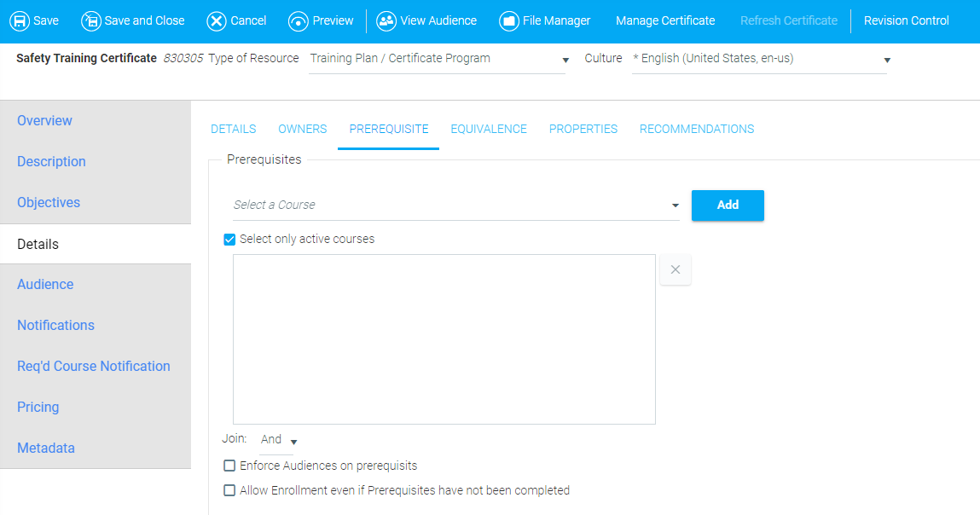Click inside the prerequisites list box
The height and width of the screenshot is (515, 980).
click(444, 339)
